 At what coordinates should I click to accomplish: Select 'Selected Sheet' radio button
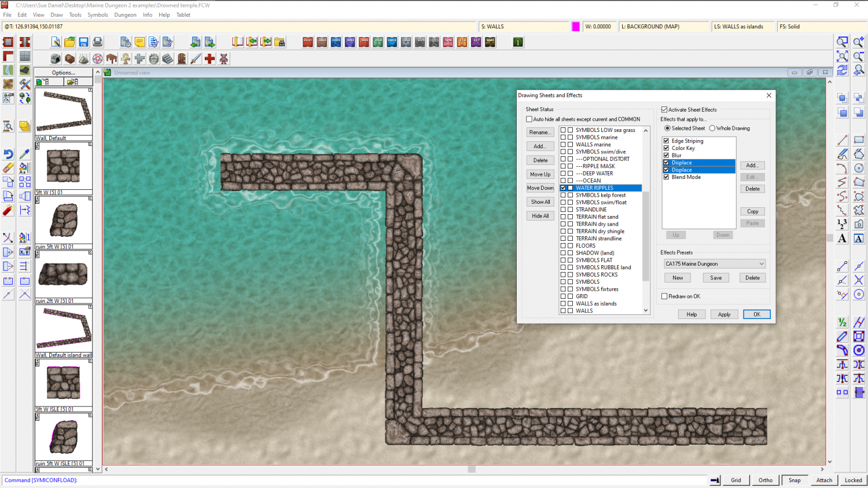click(667, 129)
